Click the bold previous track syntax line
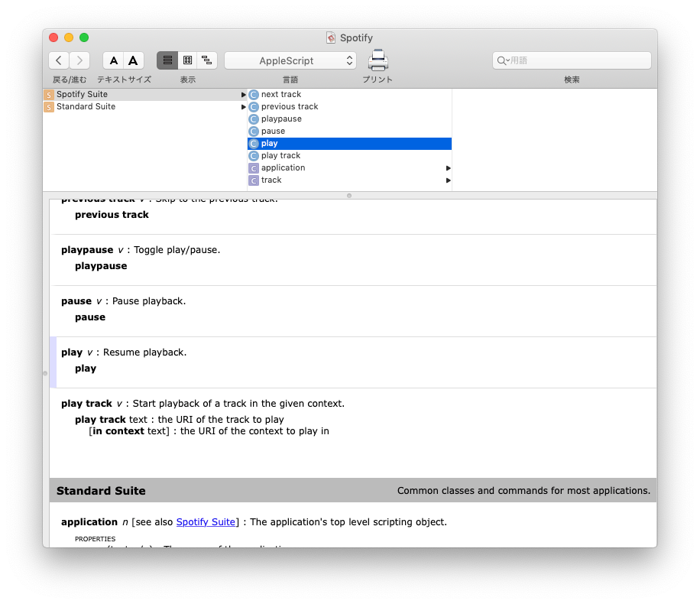Image resolution: width=700 pixels, height=604 pixels. point(112,215)
